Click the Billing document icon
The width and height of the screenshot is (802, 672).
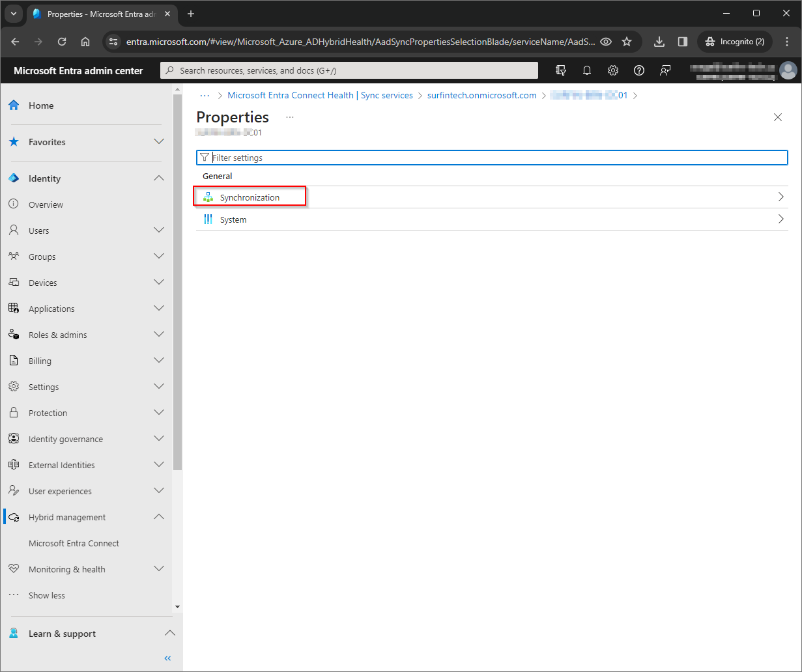pos(14,361)
